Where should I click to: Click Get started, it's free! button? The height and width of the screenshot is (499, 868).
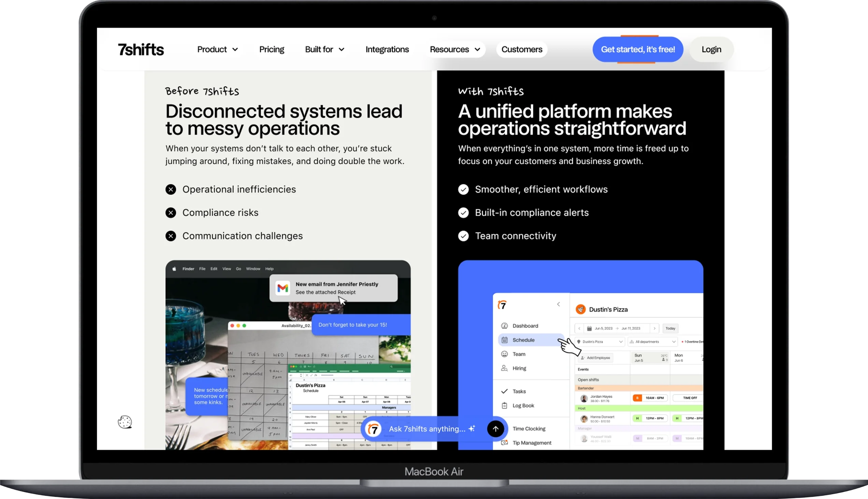[x=638, y=49]
